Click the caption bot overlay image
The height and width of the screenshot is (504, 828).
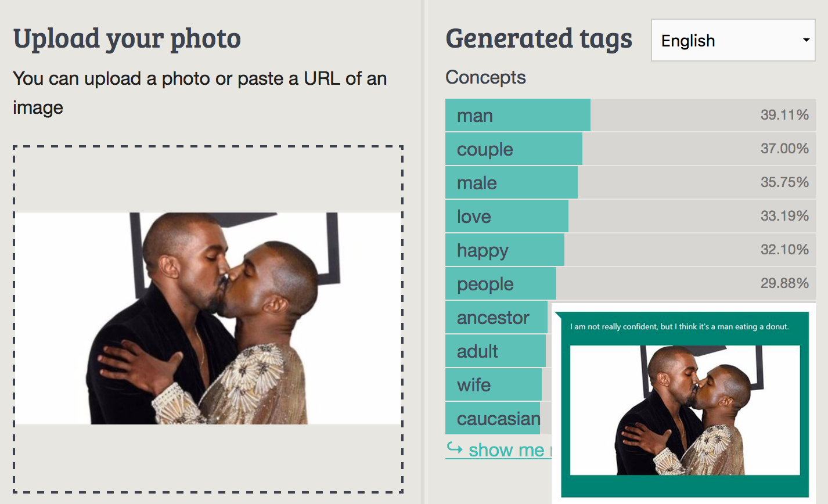point(685,410)
